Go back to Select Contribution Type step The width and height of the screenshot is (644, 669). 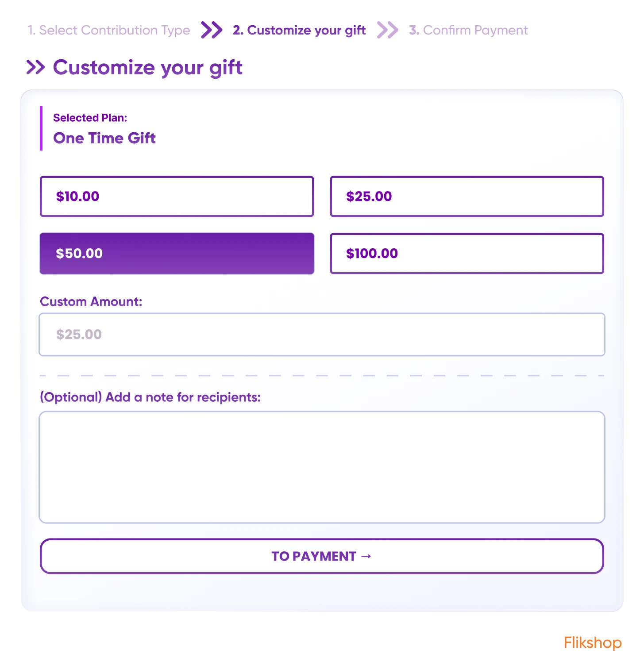coord(109,30)
